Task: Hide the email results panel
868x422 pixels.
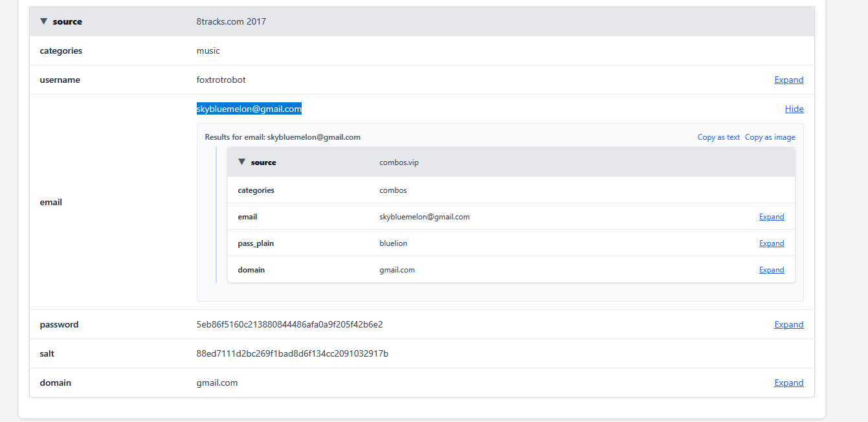Action: (794, 109)
